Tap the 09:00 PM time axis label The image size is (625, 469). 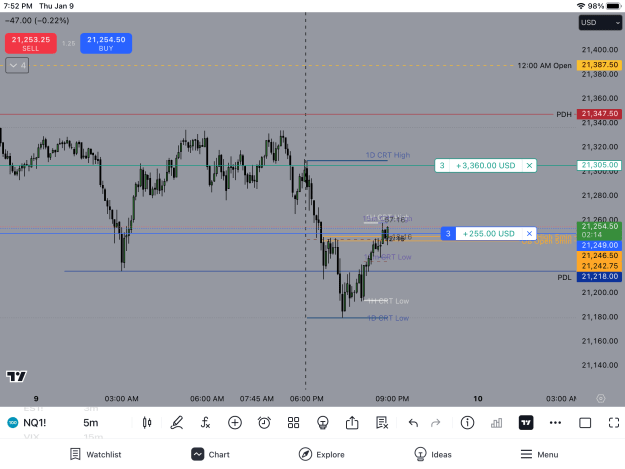(x=392, y=398)
